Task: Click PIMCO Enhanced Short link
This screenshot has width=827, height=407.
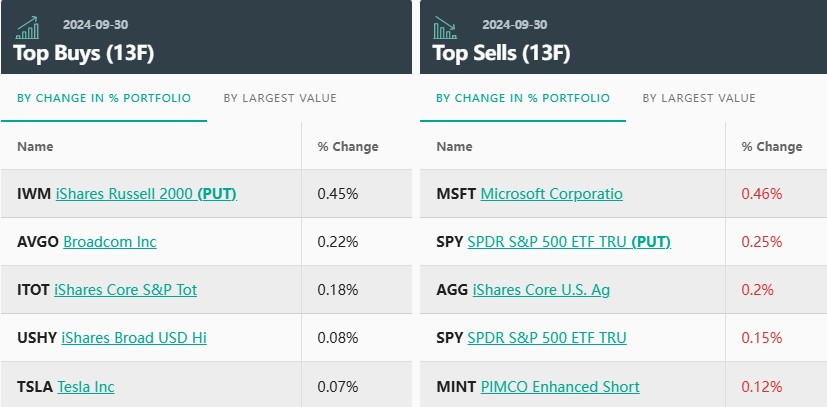Action: click(x=560, y=385)
